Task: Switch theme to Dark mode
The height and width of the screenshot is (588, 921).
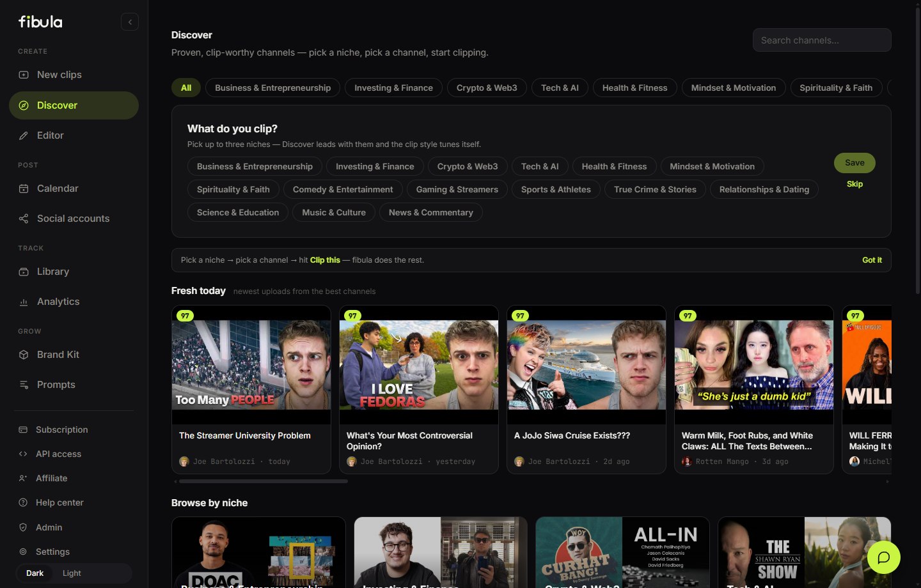Action: point(35,573)
